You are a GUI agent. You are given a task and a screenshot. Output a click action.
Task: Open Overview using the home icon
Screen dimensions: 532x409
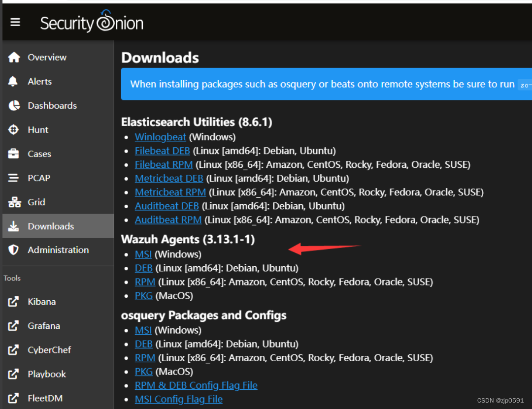tap(15, 57)
